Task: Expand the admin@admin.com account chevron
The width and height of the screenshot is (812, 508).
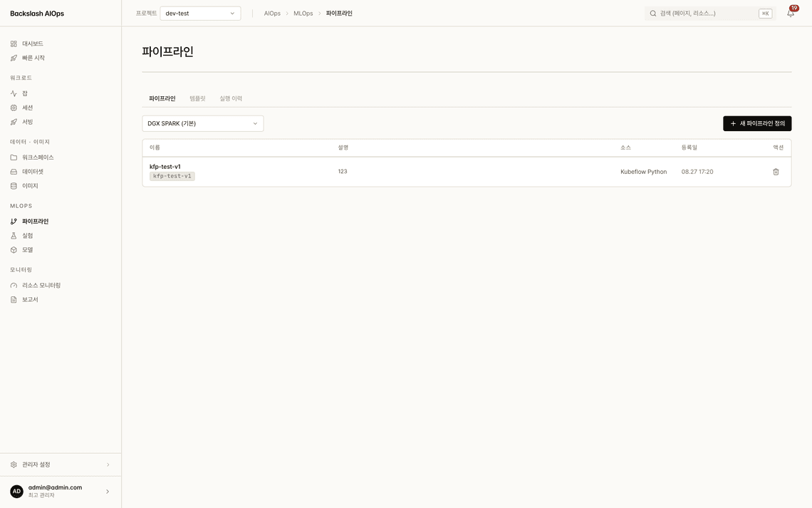Action: (x=107, y=492)
